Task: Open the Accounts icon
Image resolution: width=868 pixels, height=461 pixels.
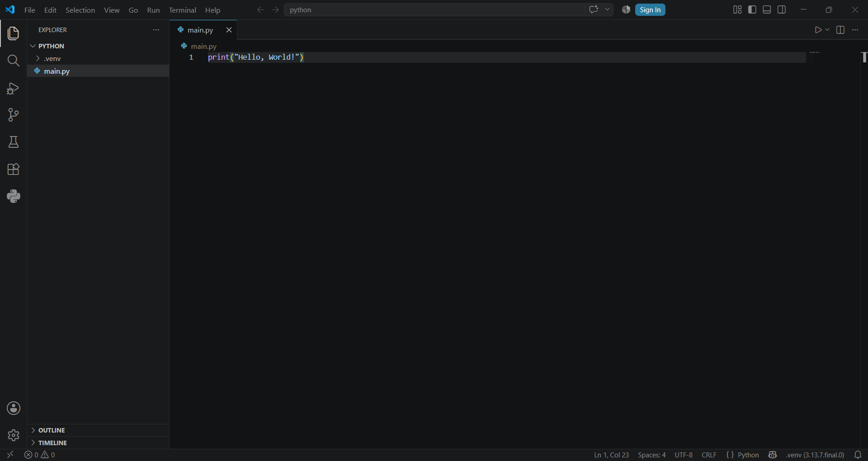Action: coord(14,408)
